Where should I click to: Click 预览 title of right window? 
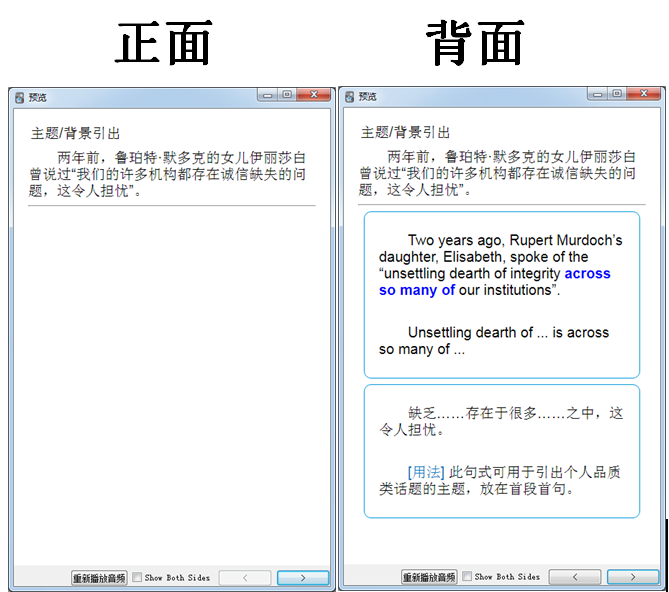coord(367,97)
